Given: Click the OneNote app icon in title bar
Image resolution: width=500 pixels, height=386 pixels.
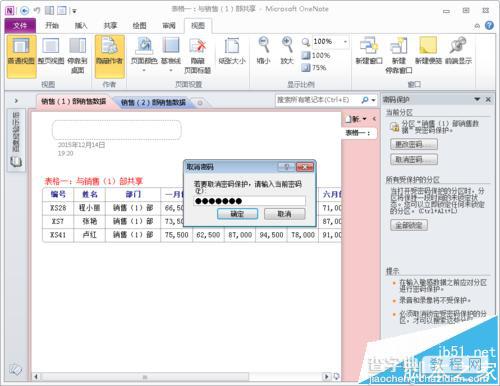Looking at the screenshot, I should coord(10,11).
